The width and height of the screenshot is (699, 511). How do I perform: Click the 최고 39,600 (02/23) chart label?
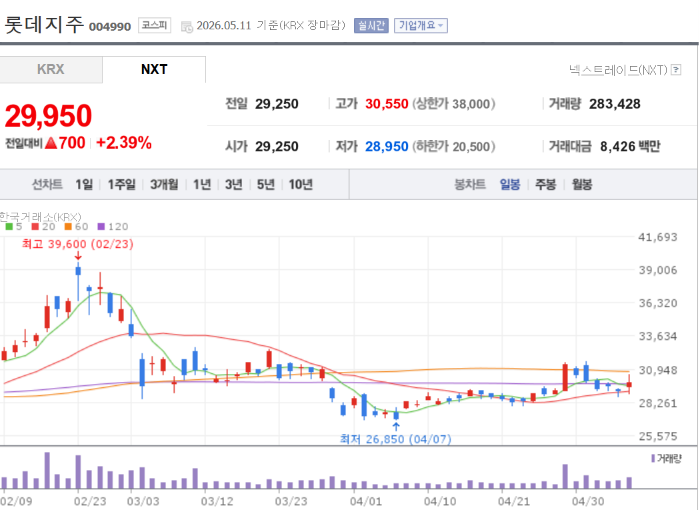pos(78,244)
